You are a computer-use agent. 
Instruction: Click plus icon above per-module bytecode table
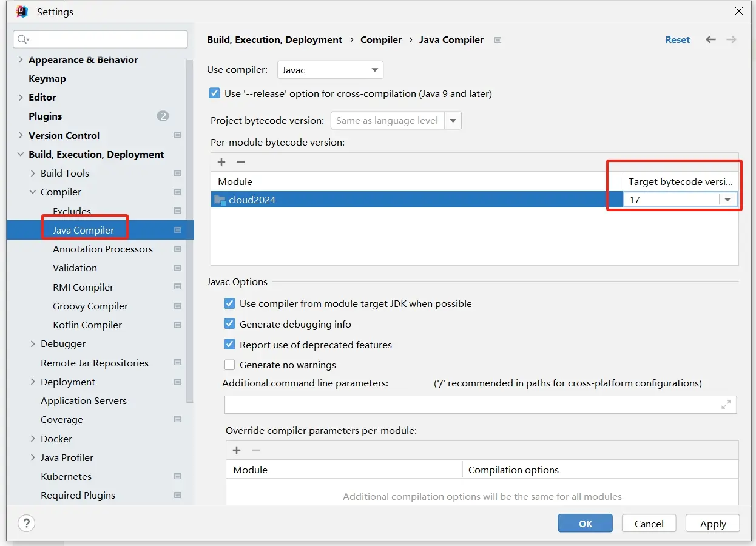[221, 162]
